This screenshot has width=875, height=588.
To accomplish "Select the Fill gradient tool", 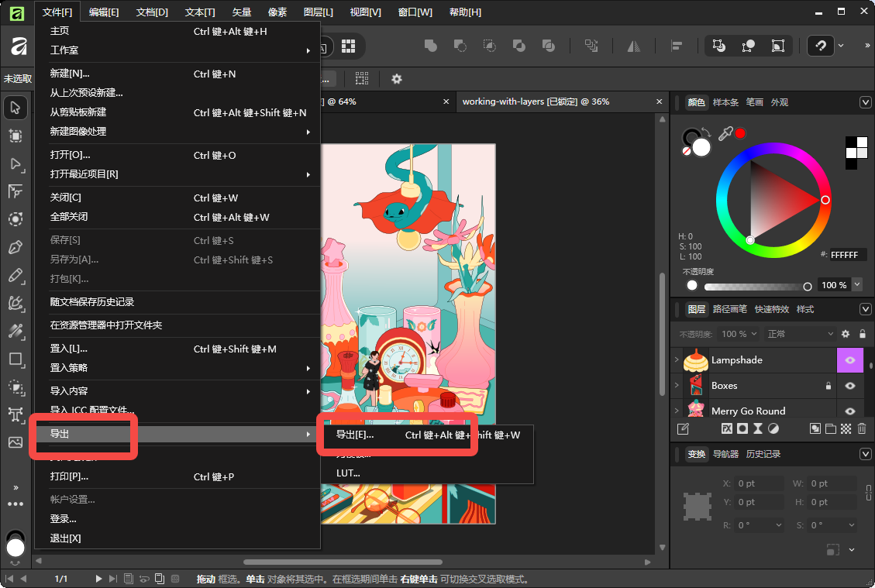I will [16, 332].
